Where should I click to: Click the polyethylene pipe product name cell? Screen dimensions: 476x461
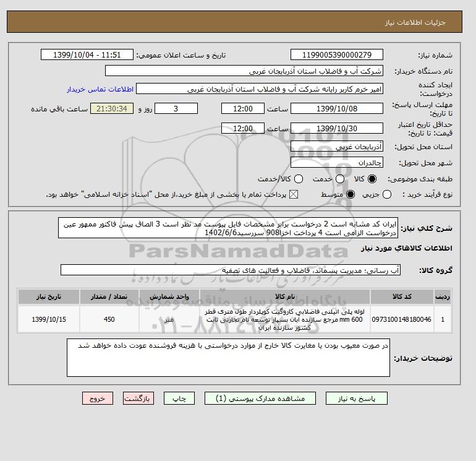click(285, 319)
